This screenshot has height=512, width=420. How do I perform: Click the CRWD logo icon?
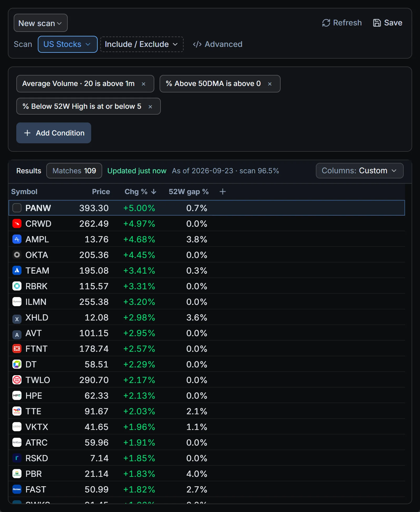click(x=17, y=224)
